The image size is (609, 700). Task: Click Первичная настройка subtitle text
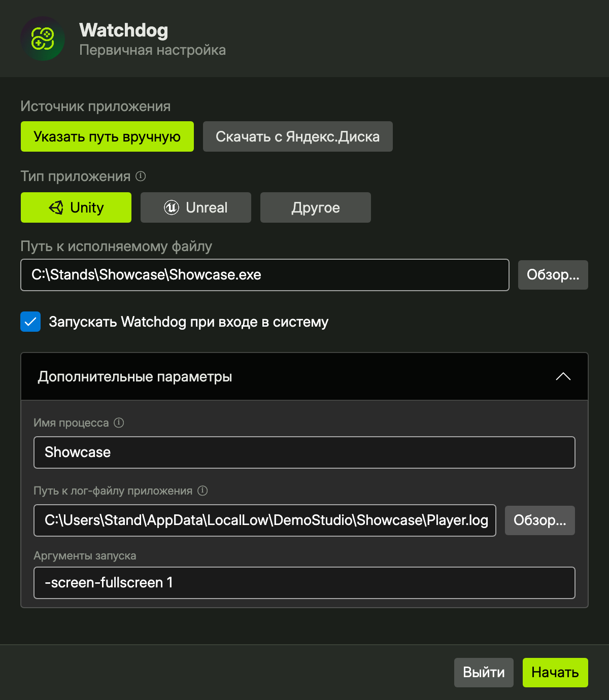pyautogui.click(x=153, y=50)
